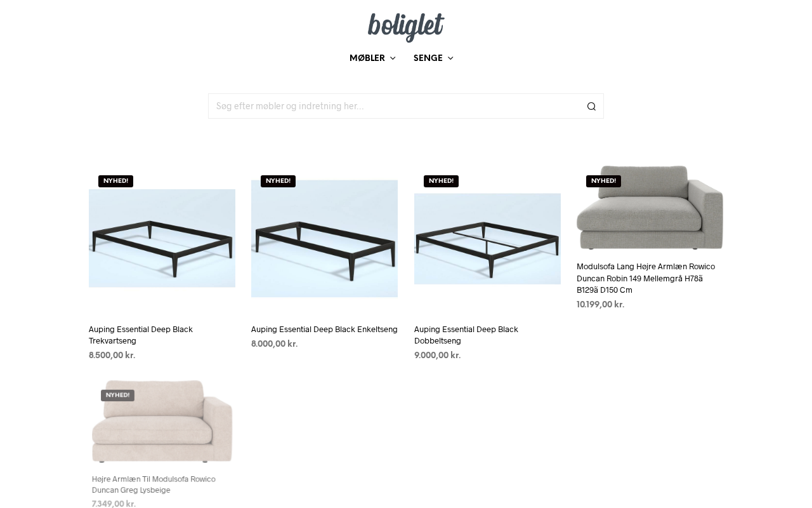The width and height of the screenshot is (812, 508).
Task: Open Auping Essential Deep Black Enkeltseng link
Action: [x=324, y=330]
